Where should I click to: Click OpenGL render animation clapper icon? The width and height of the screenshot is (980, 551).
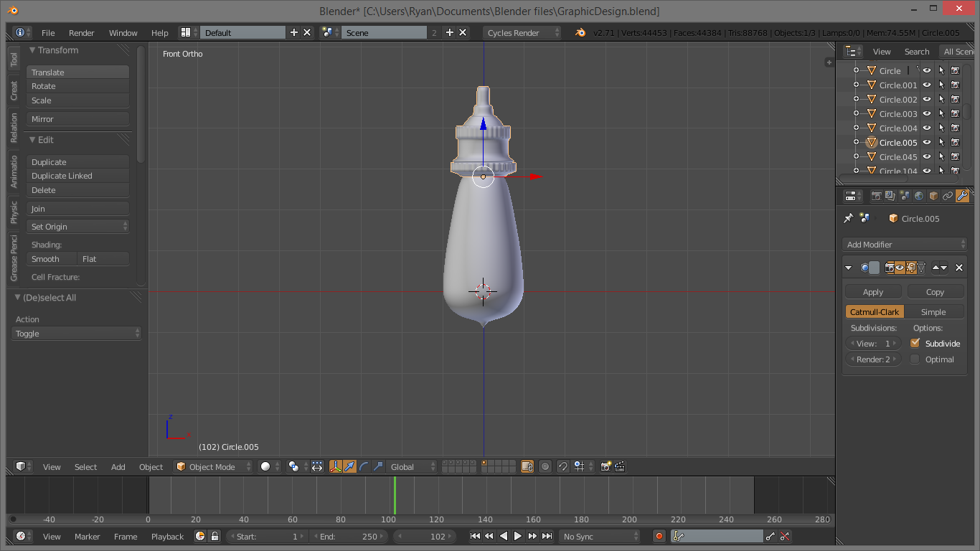620,466
